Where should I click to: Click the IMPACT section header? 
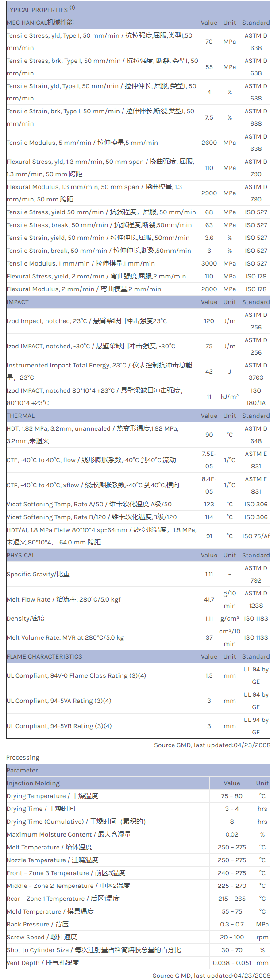[x=18, y=302]
